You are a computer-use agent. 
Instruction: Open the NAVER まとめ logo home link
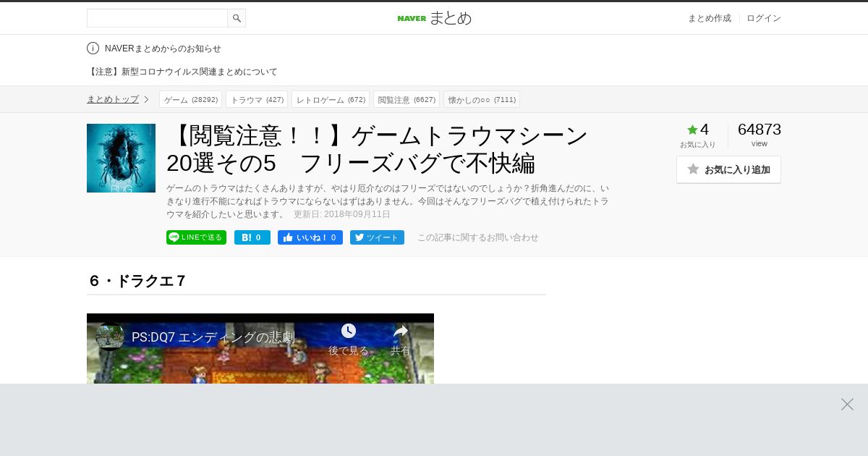pyautogui.click(x=434, y=18)
